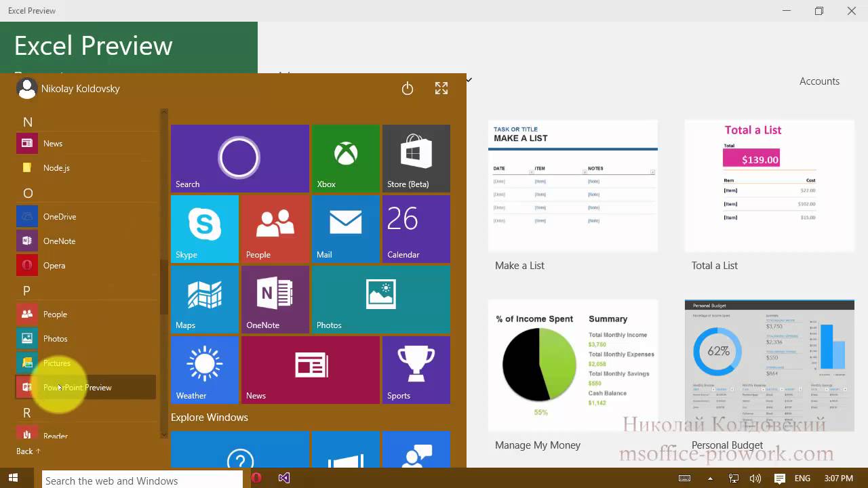The height and width of the screenshot is (488, 868).
Task: Click the Search the web and Windows box
Action: click(x=142, y=481)
